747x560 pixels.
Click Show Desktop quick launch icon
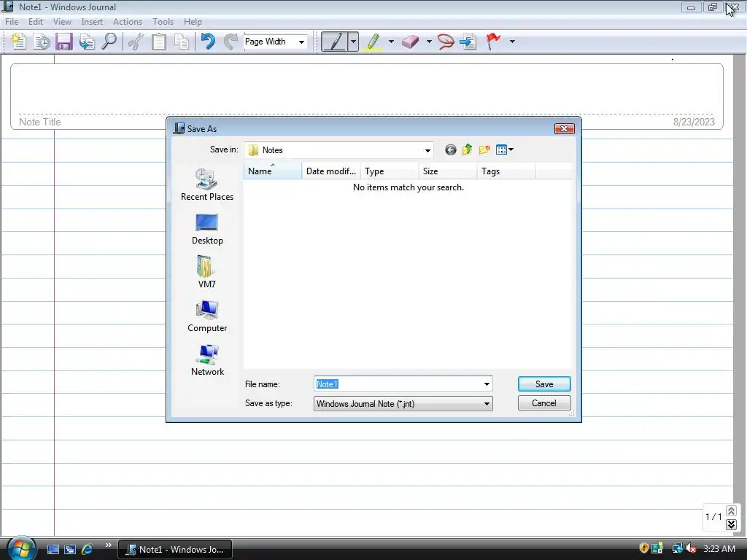(x=53, y=549)
